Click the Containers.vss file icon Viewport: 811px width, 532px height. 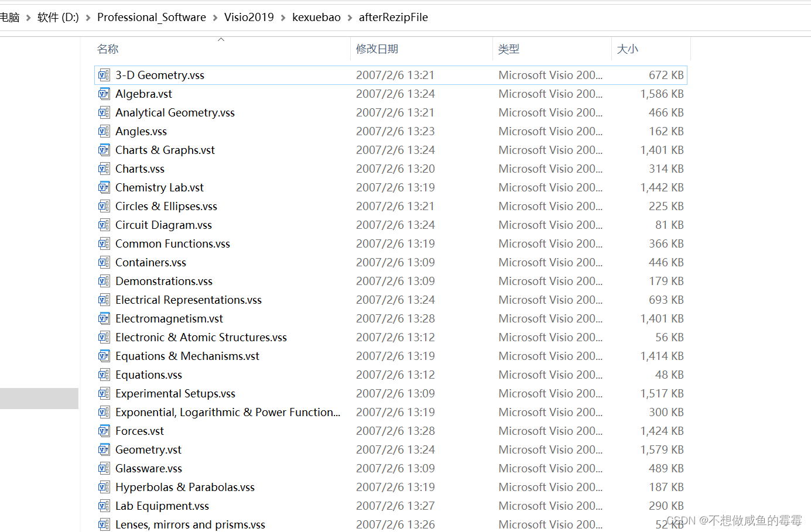click(104, 262)
